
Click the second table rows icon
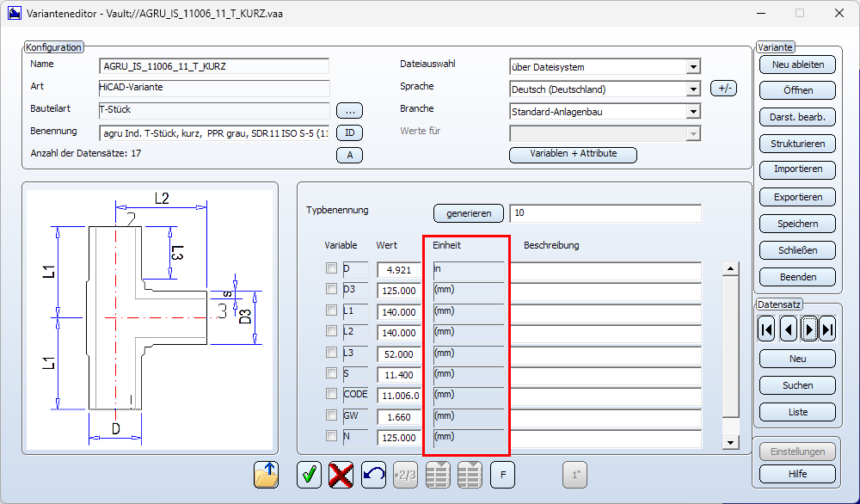click(x=470, y=475)
